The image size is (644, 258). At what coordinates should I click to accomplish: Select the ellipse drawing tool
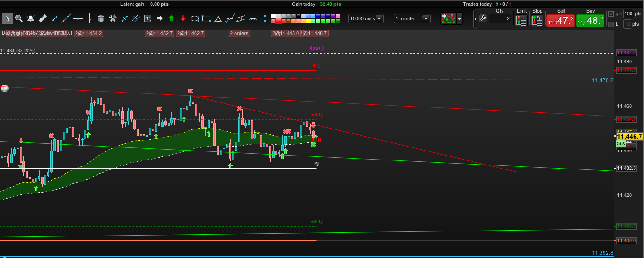[x=195, y=18]
